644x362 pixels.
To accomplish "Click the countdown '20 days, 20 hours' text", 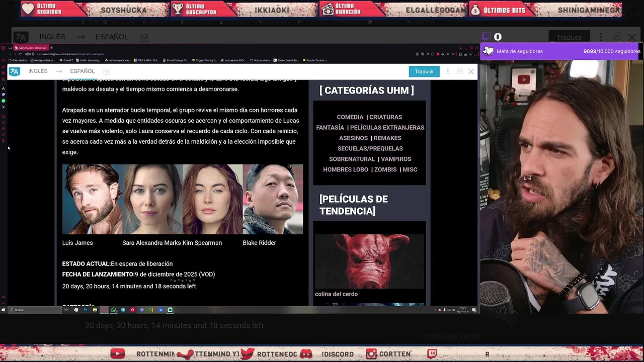I will point(129,286).
